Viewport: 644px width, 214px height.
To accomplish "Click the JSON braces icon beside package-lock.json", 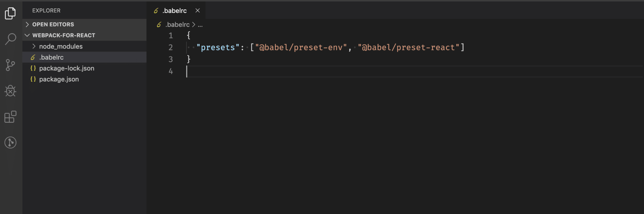I will point(33,68).
